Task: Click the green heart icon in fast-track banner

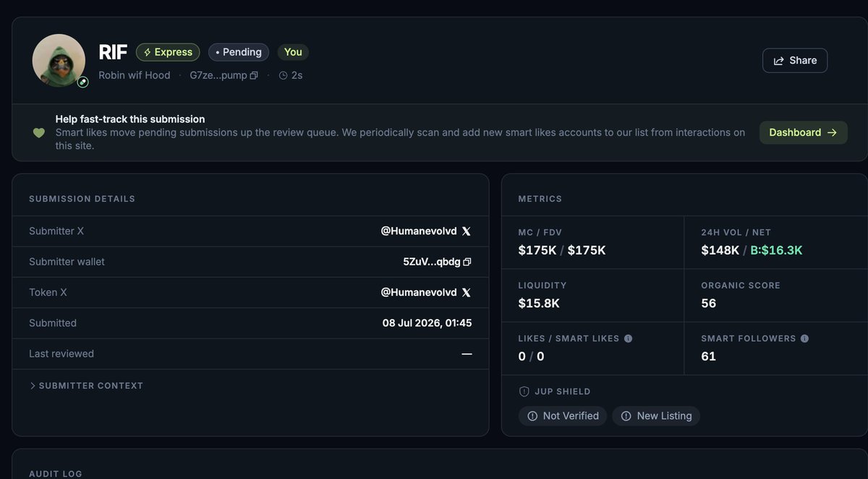Action: tap(39, 133)
